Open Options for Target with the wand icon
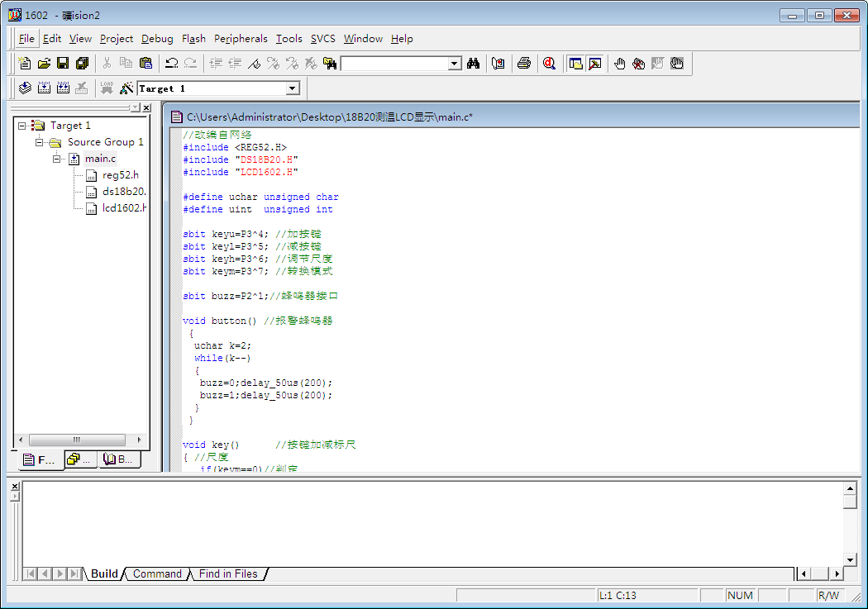Viewport: 868px width, 609px height. coord(126,88)
